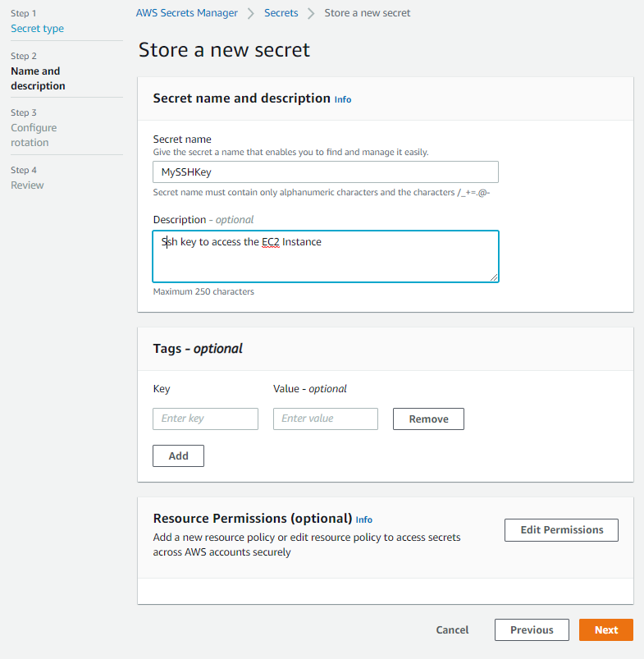Click the Next button

(x=605, y=629)
